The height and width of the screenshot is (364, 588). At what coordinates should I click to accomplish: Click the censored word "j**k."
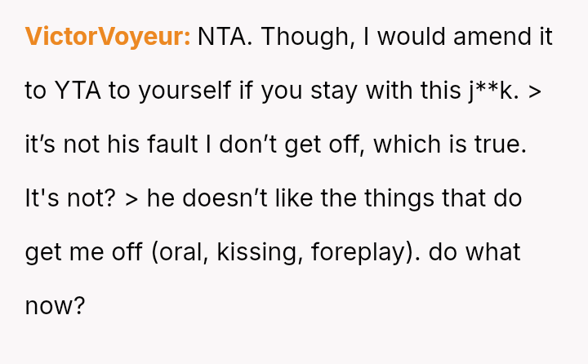tap(494, 91)
